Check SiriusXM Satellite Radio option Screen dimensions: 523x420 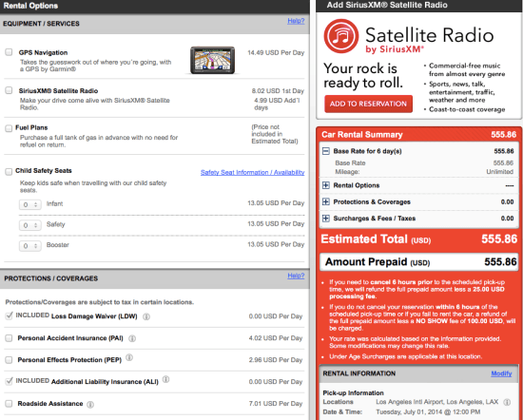(x=9, y=90)
